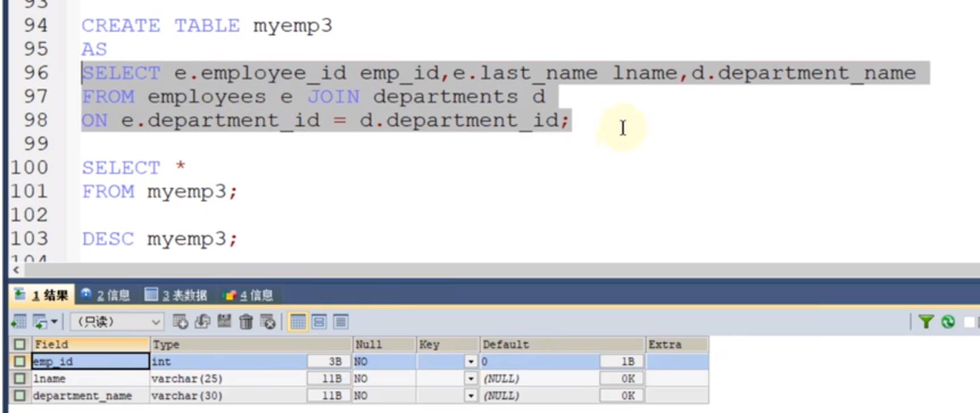980x413 pixels.
Task: Click the save changes floppy icon
Action: click(224, 322)
